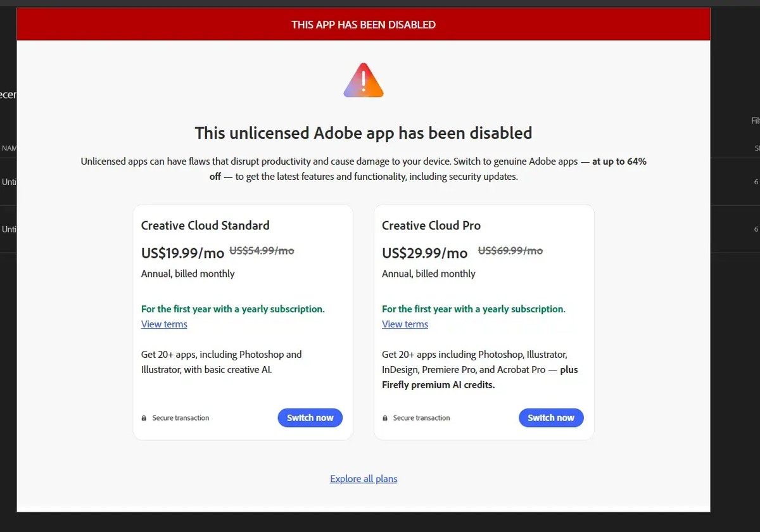Click the crossed-out US$69.99/mo price
Image resolution: width=760 pixels, height=532 pixels.
coord(510,251)
